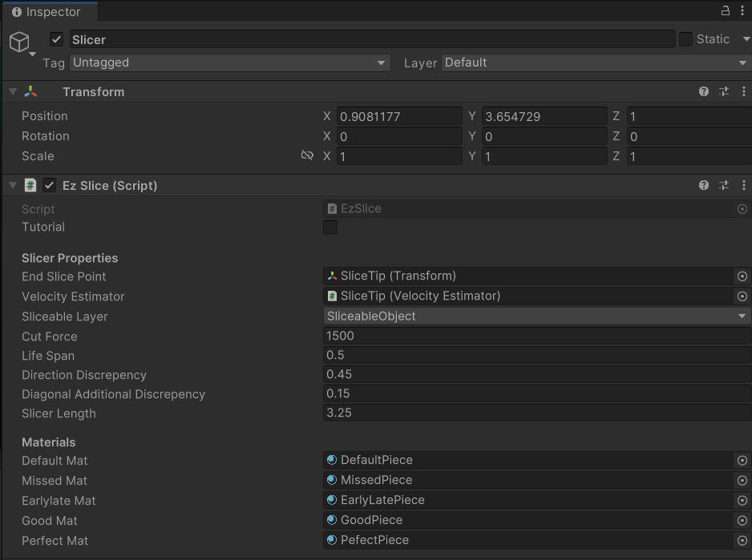752x560 pixels.
Task: Toggle the Slicer GameObject active checkbox
Action: tap(56, 38)
